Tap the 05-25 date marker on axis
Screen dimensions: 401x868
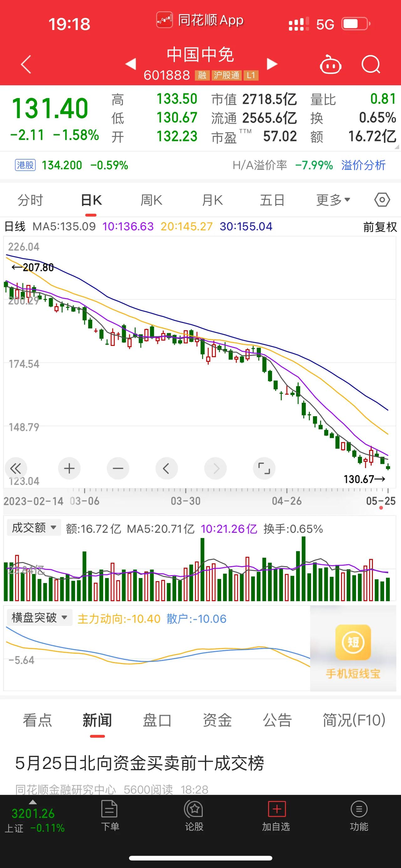coord(380,501)
